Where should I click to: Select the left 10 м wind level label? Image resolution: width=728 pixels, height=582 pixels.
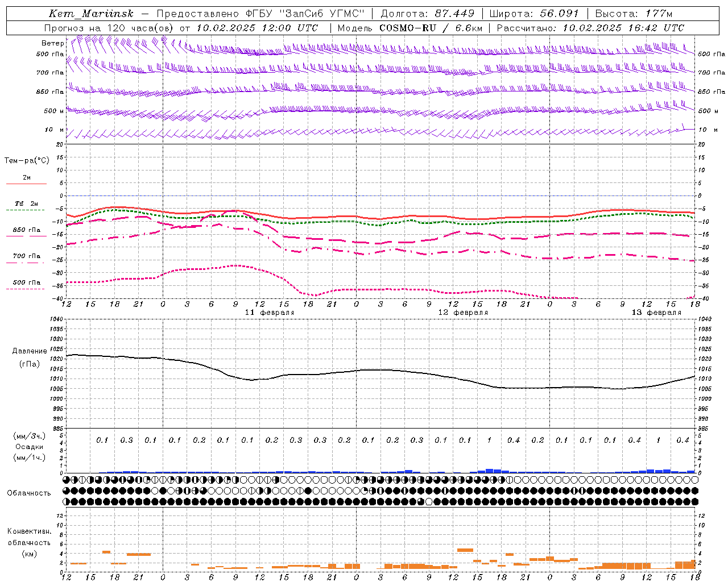(54, 130)
